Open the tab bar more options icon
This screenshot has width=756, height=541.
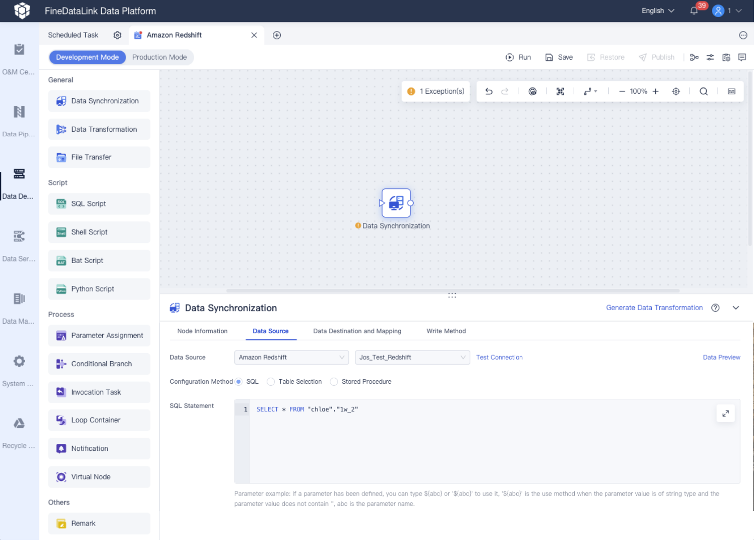(743, 35)
